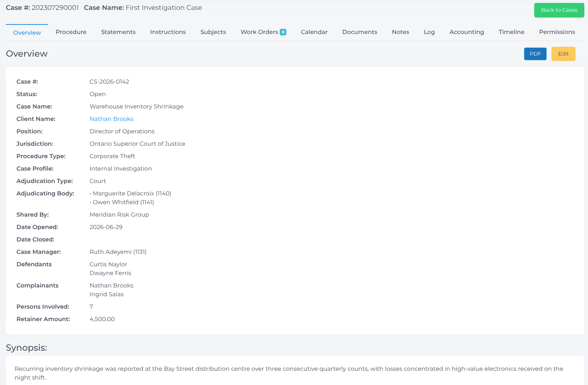The image size is (588, 385).
Task: Open the Overview tab
Action: tap(27, 33)
